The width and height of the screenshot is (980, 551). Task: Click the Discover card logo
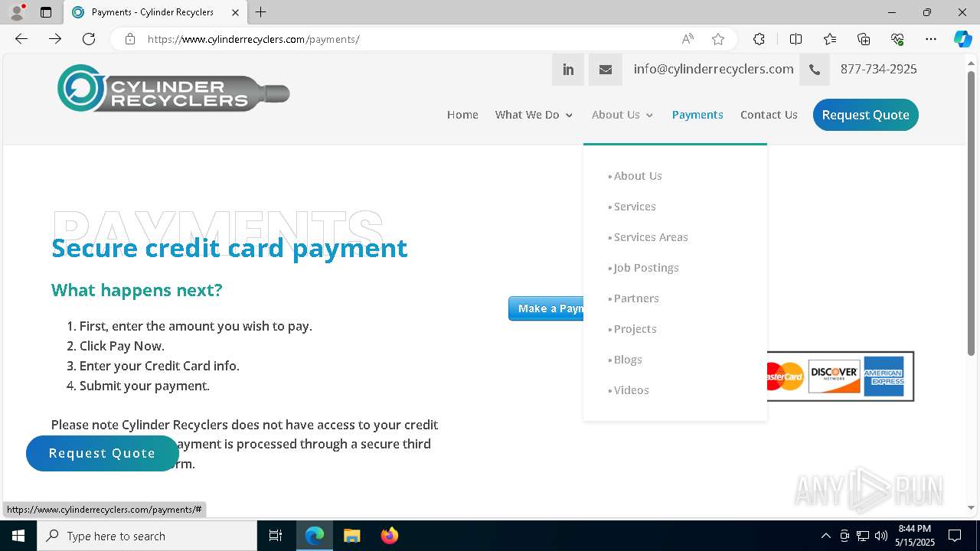(834, 376)
